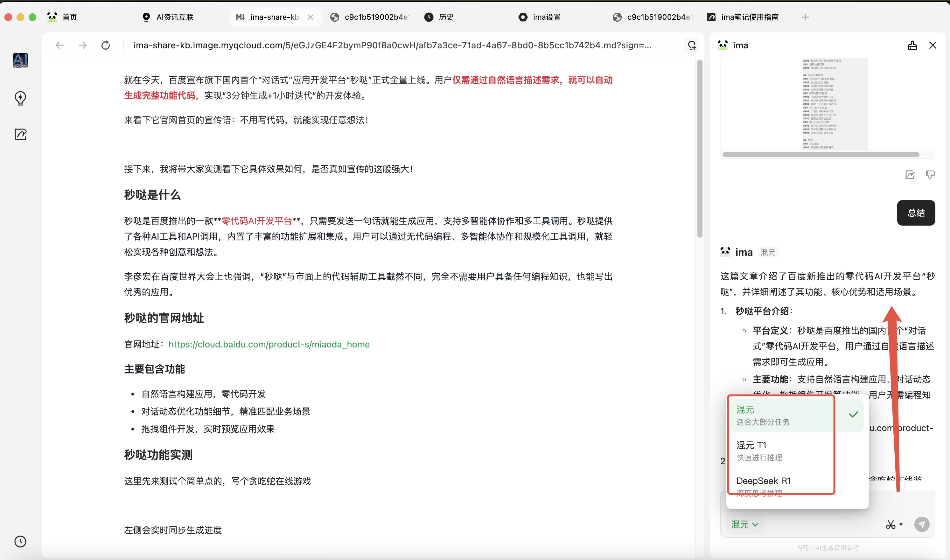
Task: Click bullet 对话动态优化功能细节
Action: tap(226, 411)
